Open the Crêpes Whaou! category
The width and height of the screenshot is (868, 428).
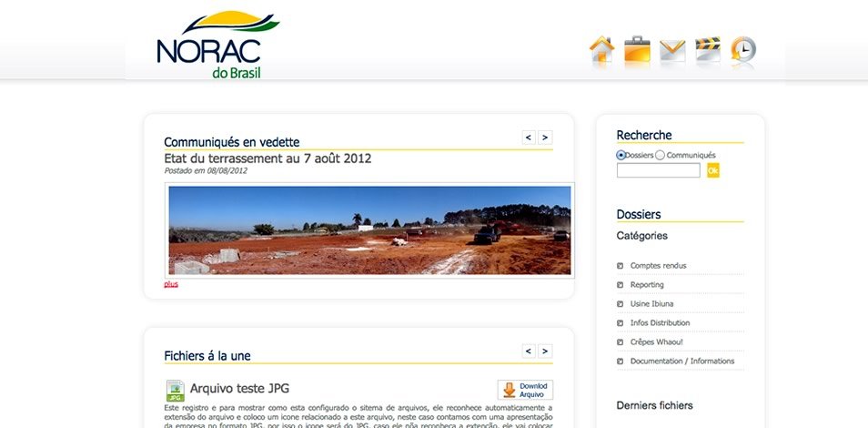pos(657,342)
